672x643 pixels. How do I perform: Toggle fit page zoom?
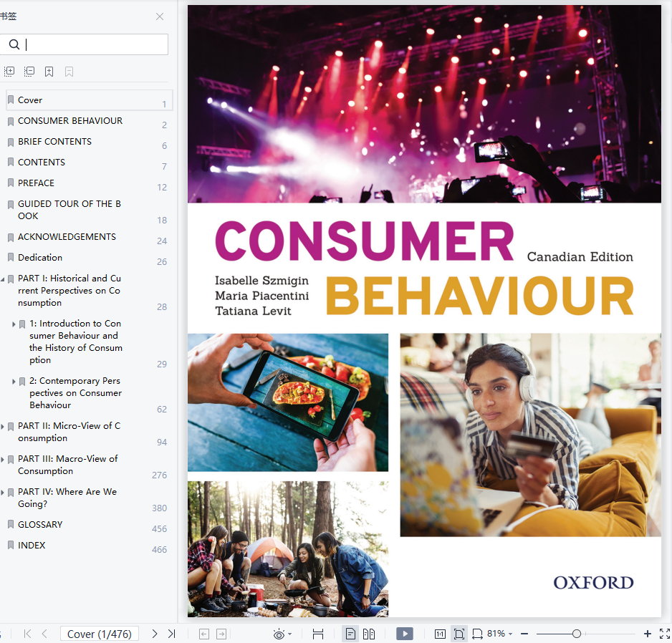coord(459,634)
